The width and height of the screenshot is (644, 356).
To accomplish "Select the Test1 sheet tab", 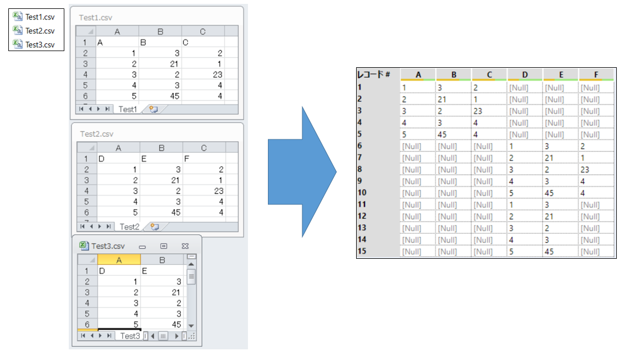I will [x=127, y=109].
